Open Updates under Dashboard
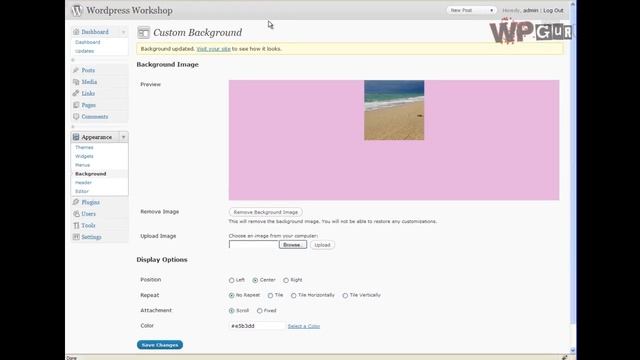Screen dimensions: 640x360 click(x=84, y=51)
